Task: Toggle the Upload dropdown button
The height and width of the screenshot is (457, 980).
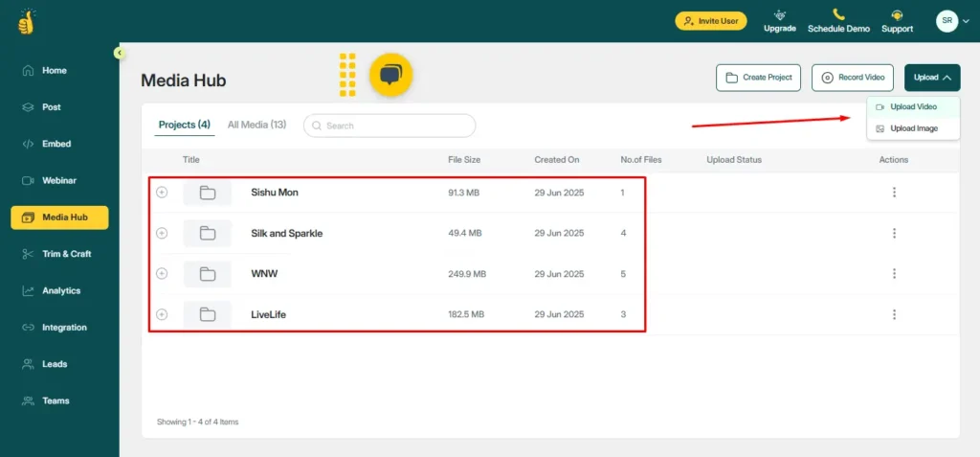Action: 932,78
